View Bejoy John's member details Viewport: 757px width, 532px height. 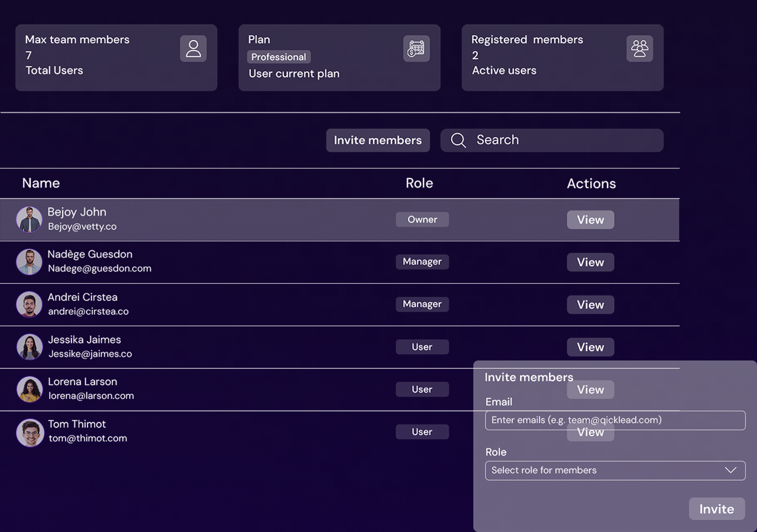(x=590, y=220)
